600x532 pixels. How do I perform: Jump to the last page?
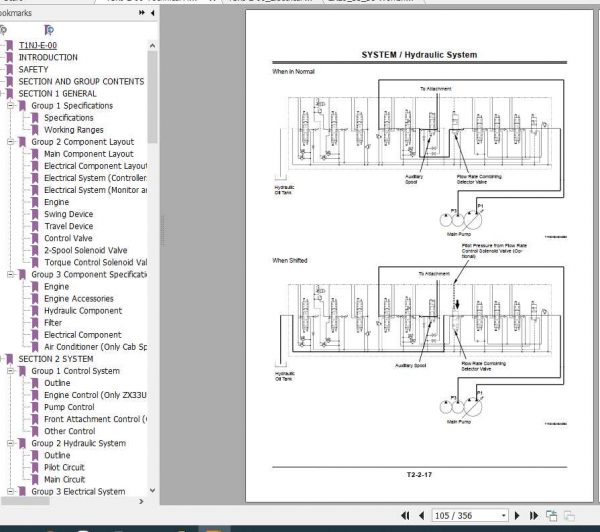click(x=534, y=516)
